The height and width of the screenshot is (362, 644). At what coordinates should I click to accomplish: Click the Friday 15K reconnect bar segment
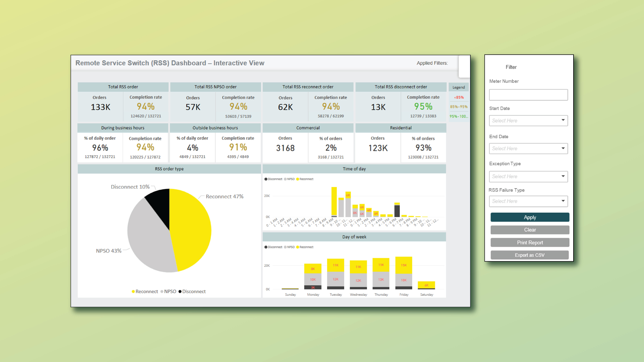click(x=403, y=265)
